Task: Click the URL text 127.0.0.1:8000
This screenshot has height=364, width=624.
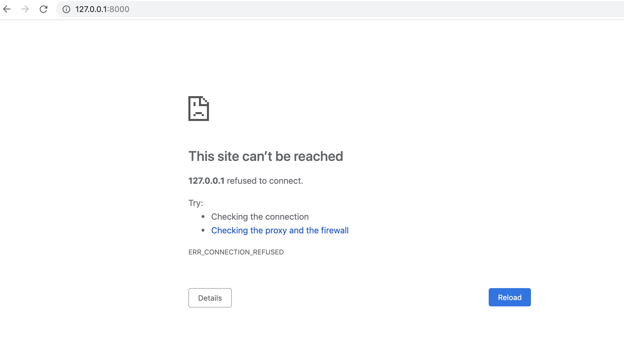Action: 102,9
